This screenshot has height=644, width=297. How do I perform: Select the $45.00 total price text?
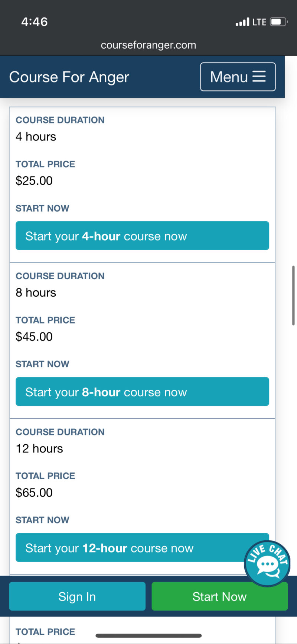(x=34, y=337)
